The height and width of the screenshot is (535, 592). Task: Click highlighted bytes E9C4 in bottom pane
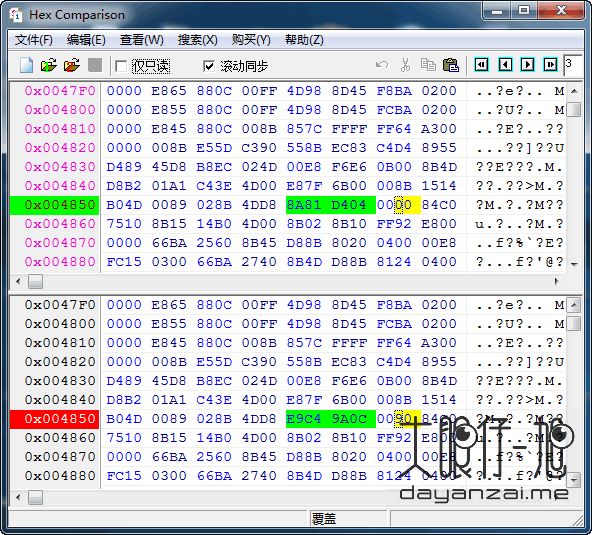click(x=304, y=419)
